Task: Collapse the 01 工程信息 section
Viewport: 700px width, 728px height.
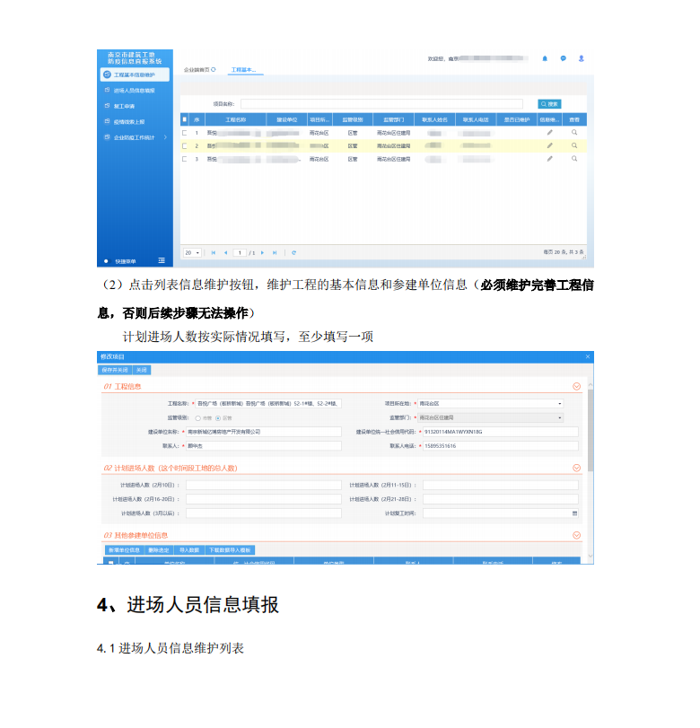Action: point(576,386)
